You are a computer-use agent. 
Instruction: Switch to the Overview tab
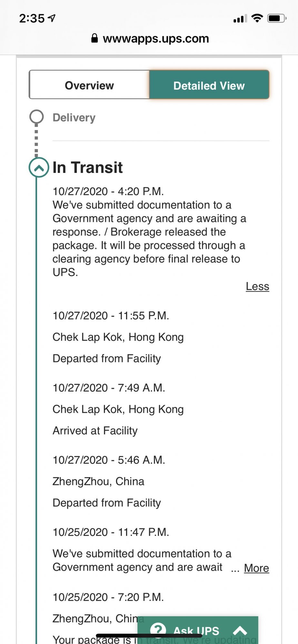89,85
